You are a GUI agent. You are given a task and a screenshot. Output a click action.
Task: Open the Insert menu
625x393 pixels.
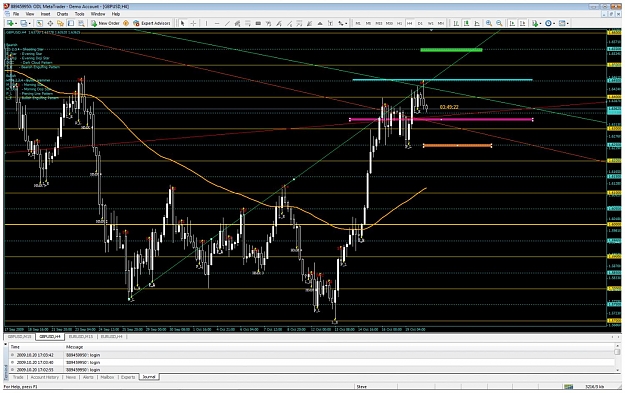click(45, 14)
